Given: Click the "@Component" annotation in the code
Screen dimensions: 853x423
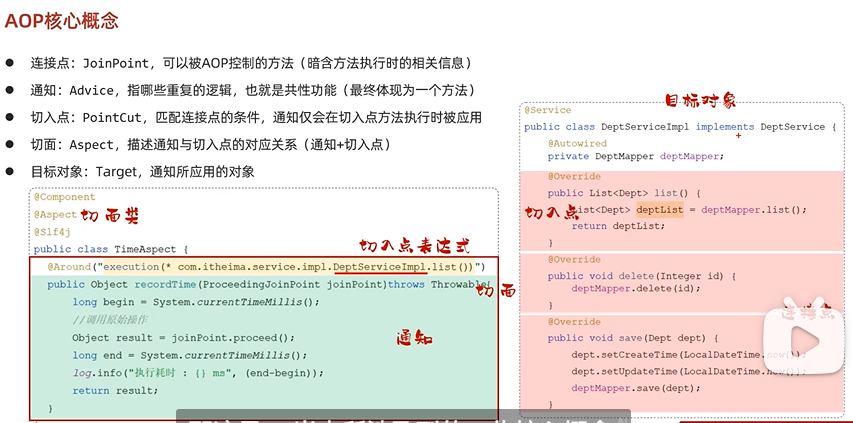Looking at the screenshot, I should [x=64, y=197].
